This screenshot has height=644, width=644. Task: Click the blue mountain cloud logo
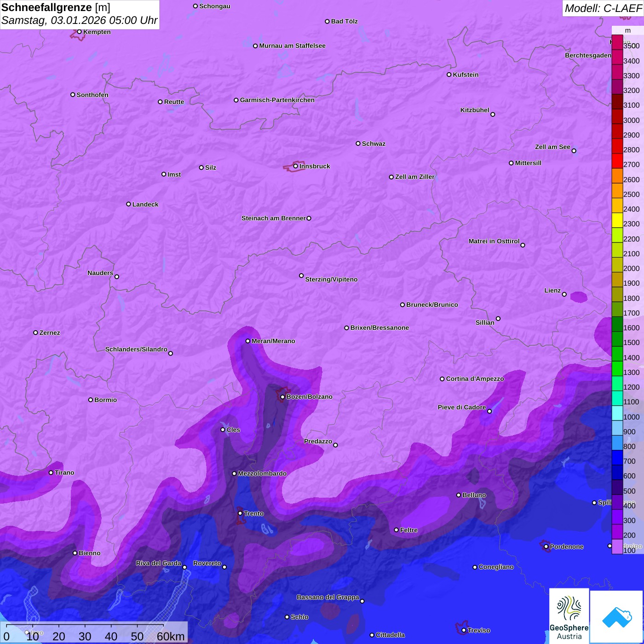click(x=616, y=616)
